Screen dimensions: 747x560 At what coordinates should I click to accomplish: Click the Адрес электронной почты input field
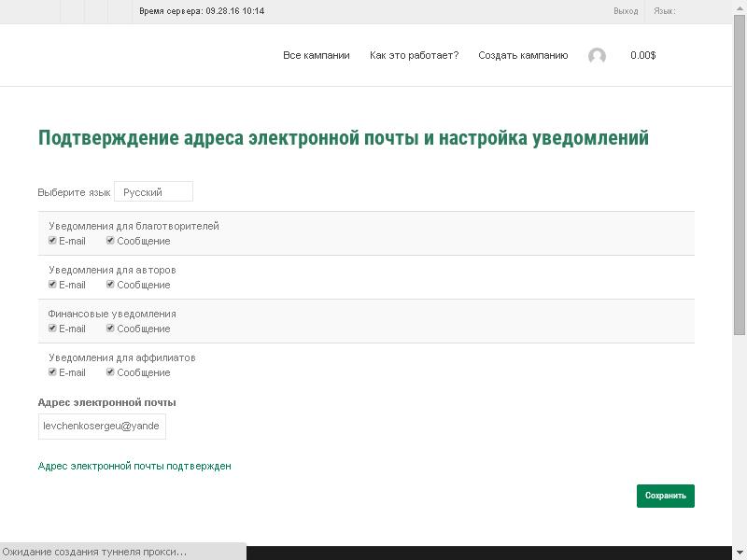pyautogui.click(x=102, y=427)
